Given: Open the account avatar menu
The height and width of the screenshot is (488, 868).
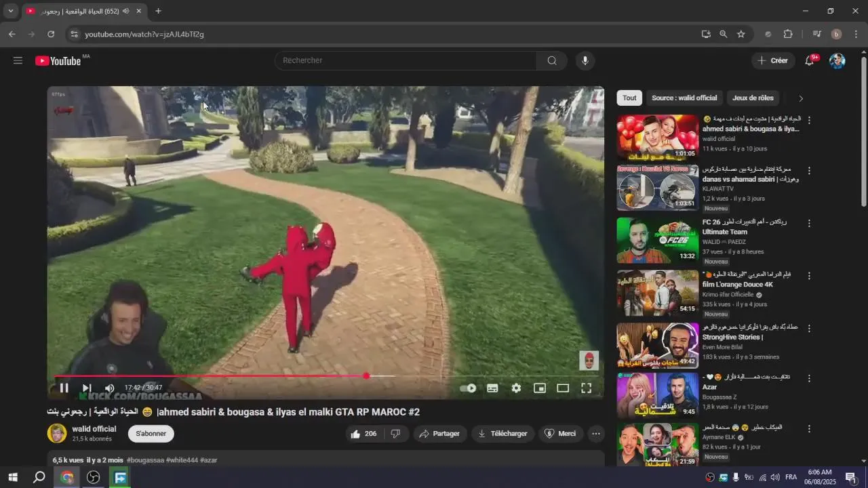Looking at the screenshot, I should click(837, 60).
